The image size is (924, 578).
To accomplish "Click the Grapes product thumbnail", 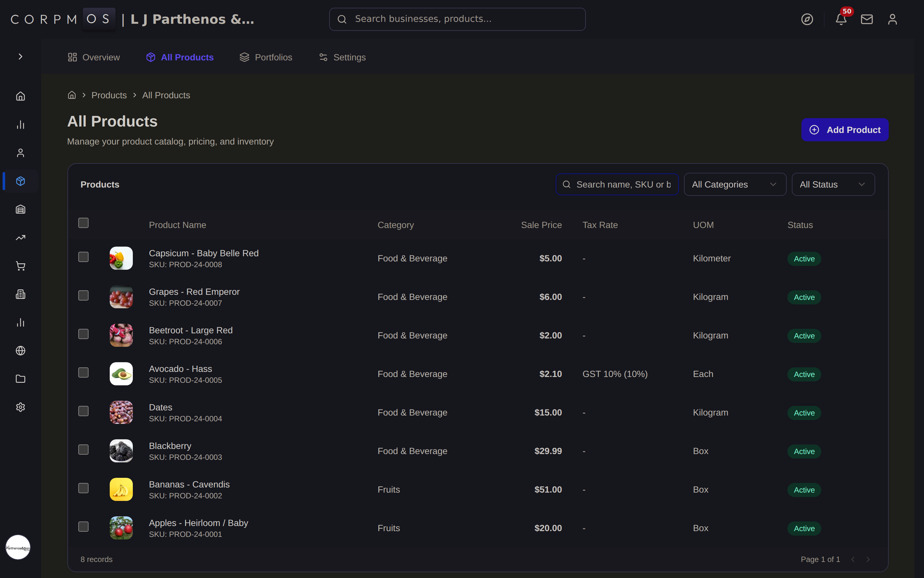I will (x=121, y=297).
